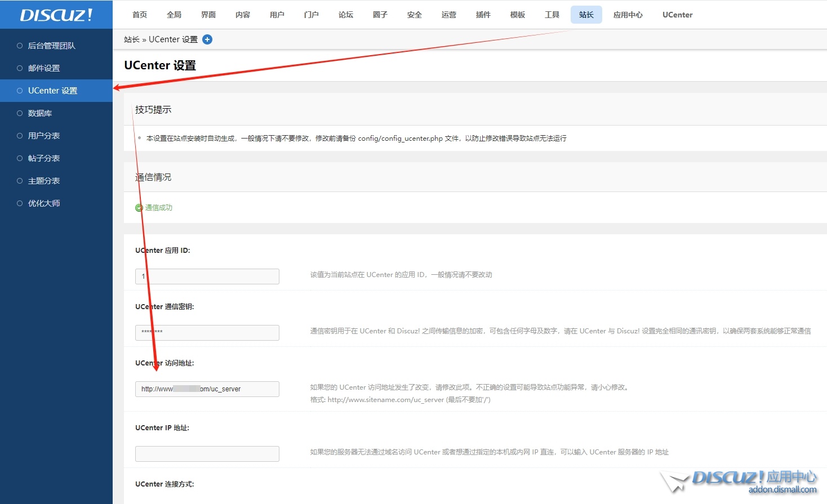Viewport: 827px width, 504px height.
Task: Open the 圈子 top menu
Action: [x=380, y=15]
